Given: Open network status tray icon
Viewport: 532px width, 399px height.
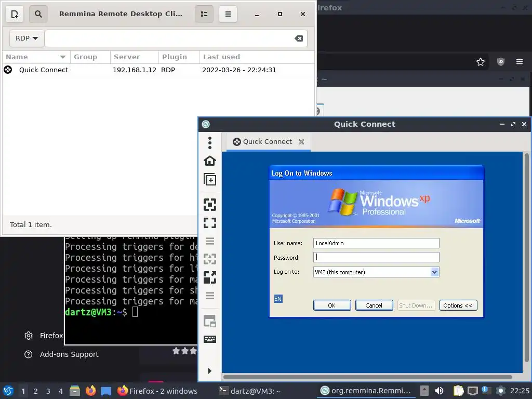Looking at the screenshot, I should [x=473, y=391].
